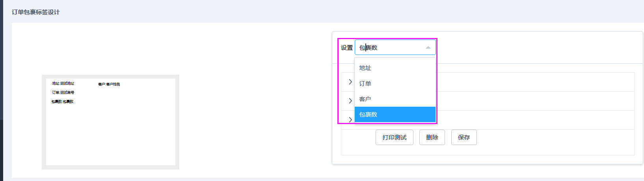Choose 客户 from the dropdown list

(395, 99)
